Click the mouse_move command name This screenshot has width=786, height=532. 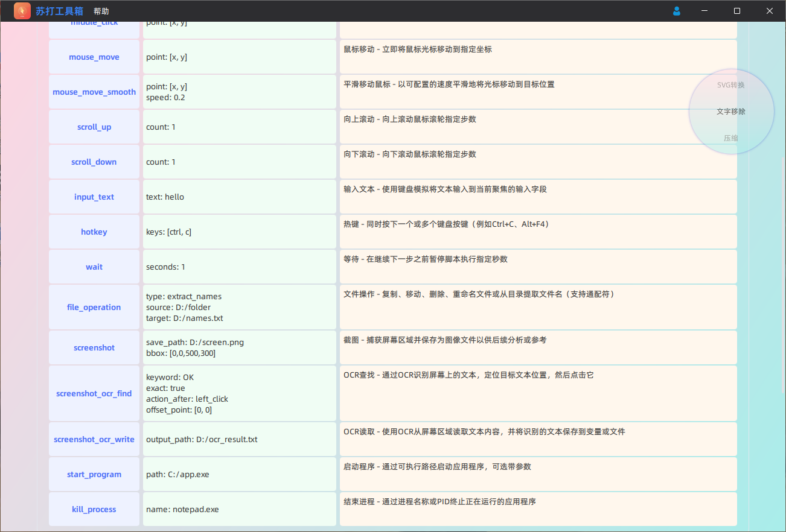click(x=94, y=57)
